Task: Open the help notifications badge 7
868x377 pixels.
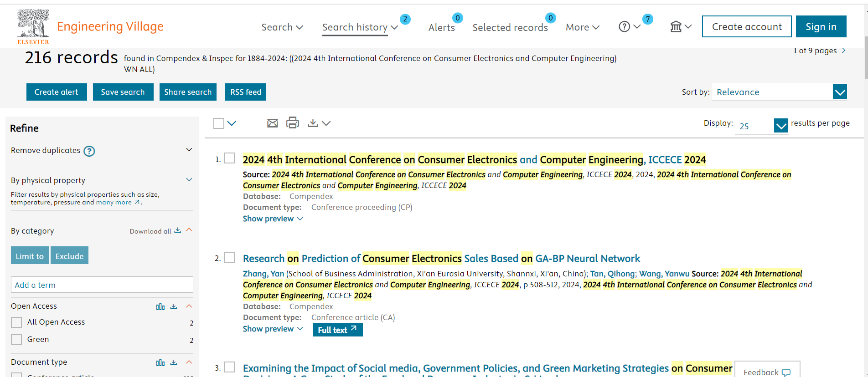Action: [x=647, y=19]
